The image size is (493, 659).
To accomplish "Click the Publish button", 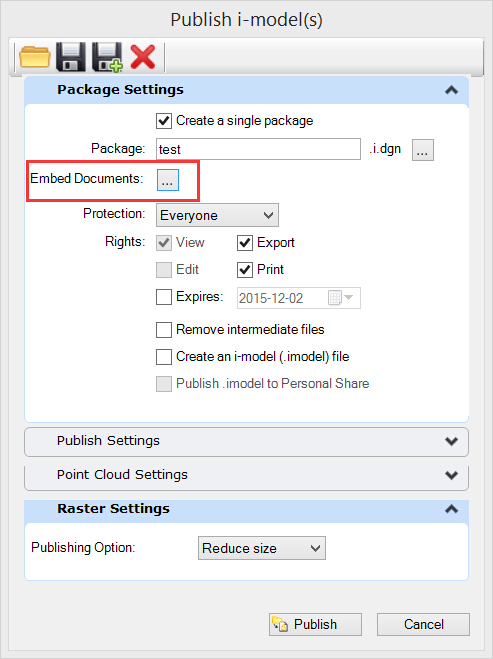I will [x=315, y=625].
